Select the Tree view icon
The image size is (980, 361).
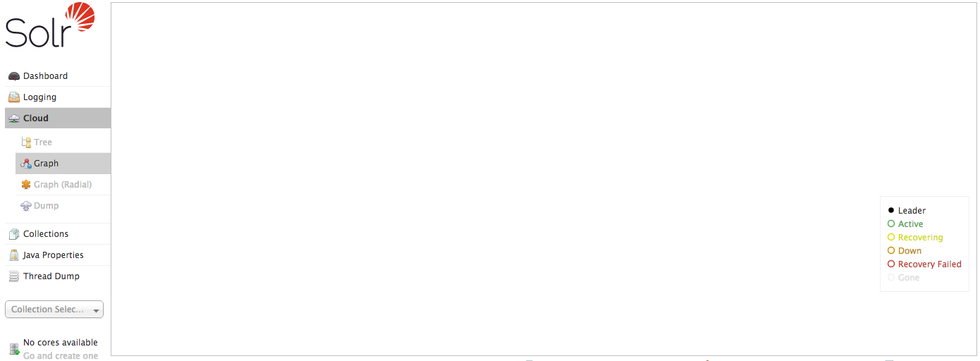pos(26,142)
